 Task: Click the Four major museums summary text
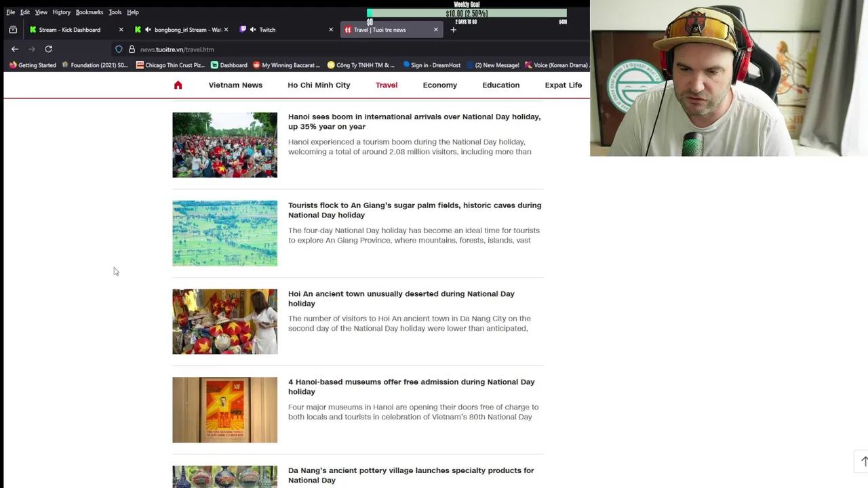click(x=414, y=412)
